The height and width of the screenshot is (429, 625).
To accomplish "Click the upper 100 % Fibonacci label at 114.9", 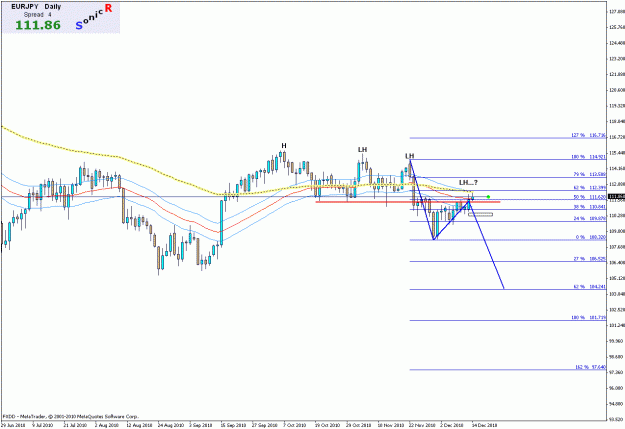I will click(588, 157).
